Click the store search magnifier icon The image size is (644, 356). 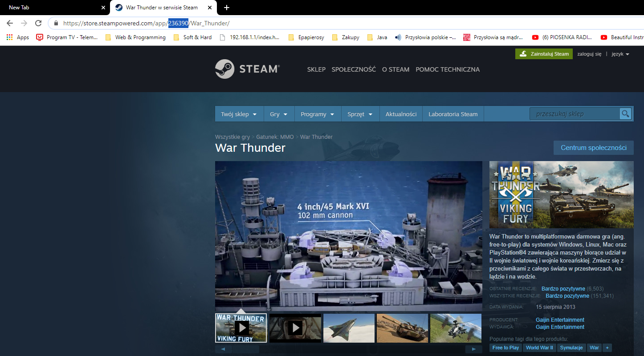[625, 114]
